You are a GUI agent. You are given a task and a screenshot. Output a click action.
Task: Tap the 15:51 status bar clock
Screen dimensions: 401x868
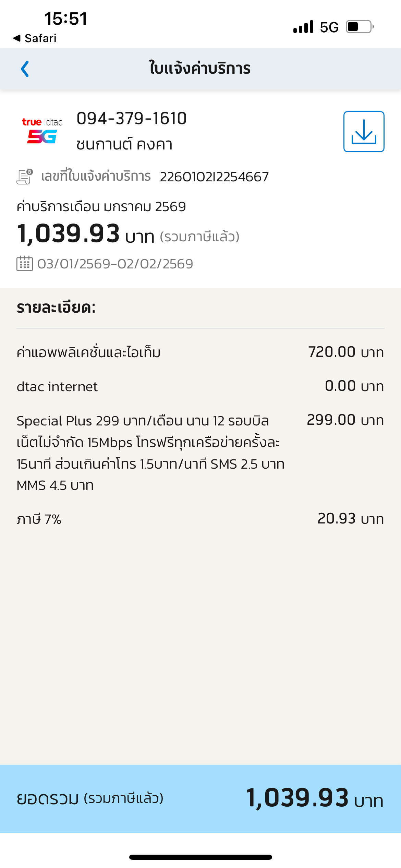[x=66, y=19]
